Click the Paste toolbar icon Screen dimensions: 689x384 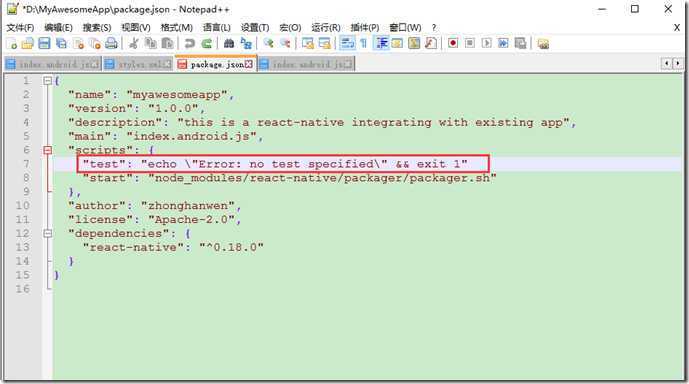point(167,43)
